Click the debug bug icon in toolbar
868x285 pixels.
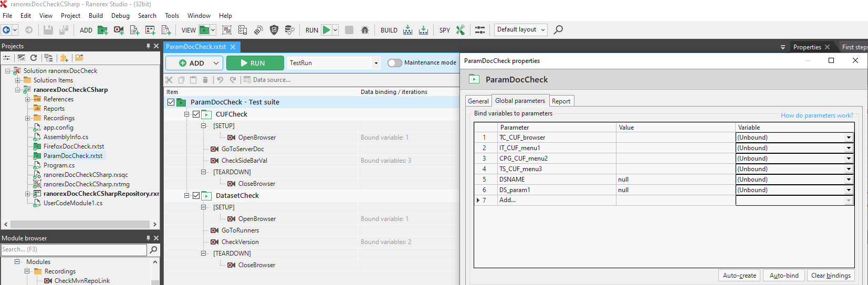[x=365, y=30]
